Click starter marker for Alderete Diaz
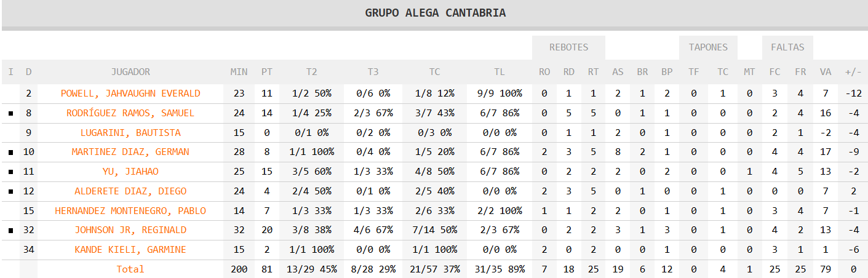Image resolution: width=868 pixels, height=278 pixels. click(10, 192)
